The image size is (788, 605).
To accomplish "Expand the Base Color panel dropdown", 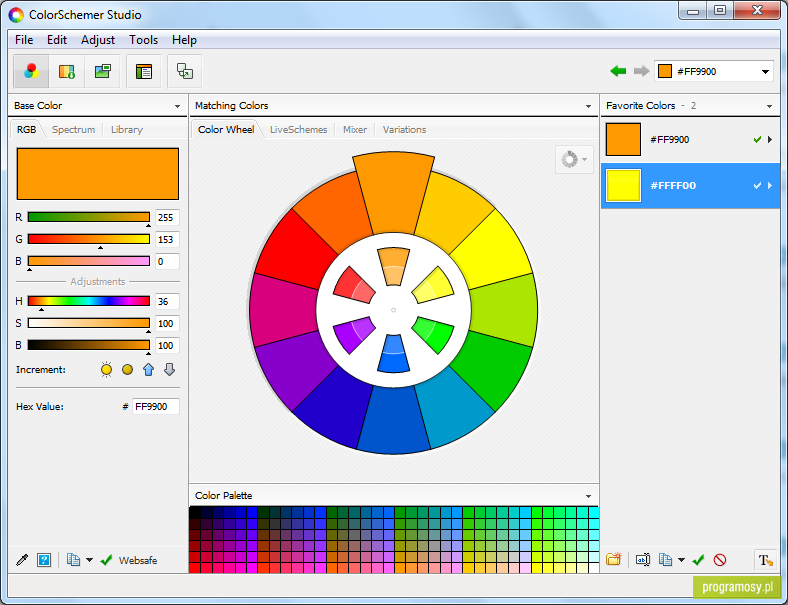I will 177,106.
